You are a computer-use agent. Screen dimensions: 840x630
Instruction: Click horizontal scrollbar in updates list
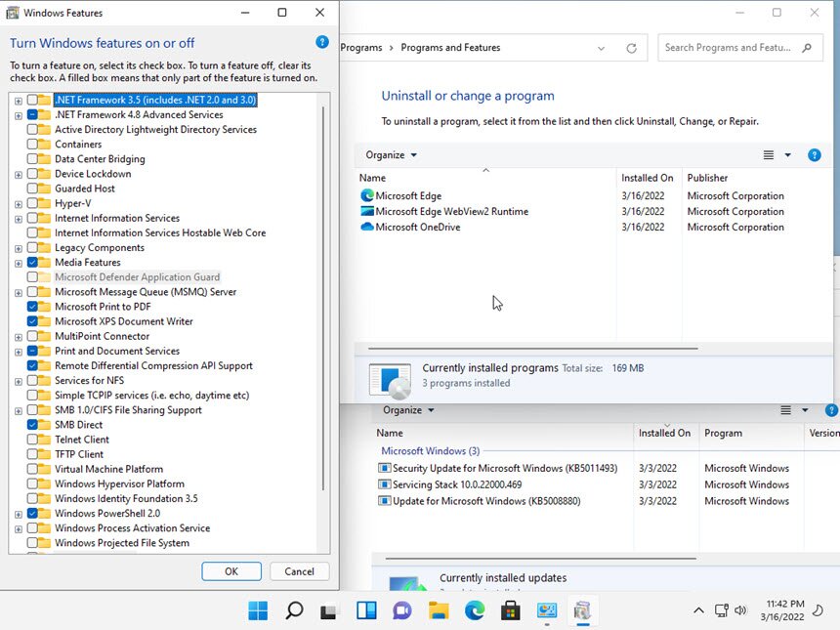[540, 559]
